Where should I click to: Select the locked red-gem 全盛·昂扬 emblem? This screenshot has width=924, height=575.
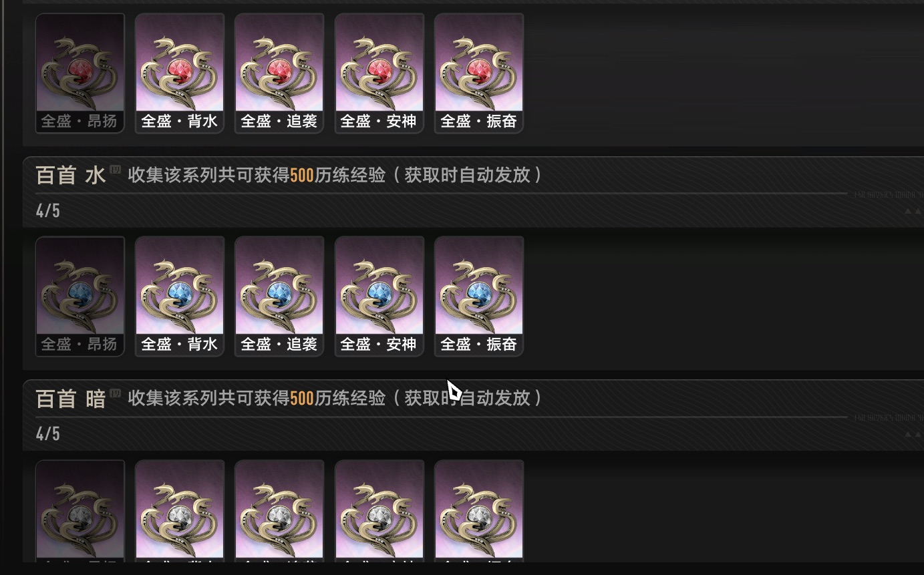80,73
